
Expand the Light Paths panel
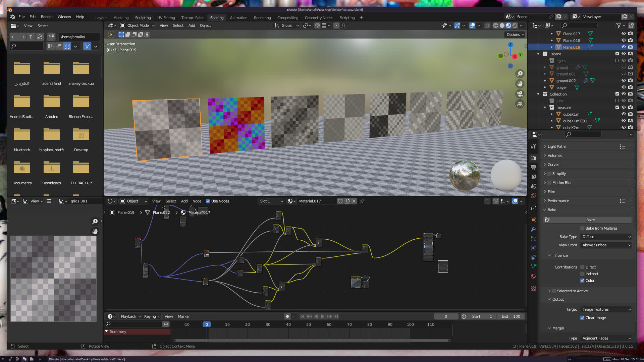click(x=557, y=146)
